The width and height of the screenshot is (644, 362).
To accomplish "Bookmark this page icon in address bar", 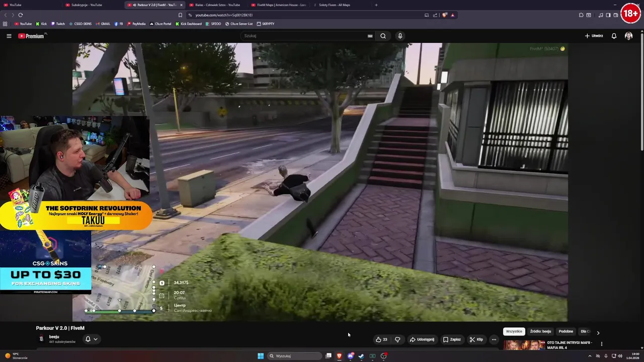I will (x=180, y=15).
